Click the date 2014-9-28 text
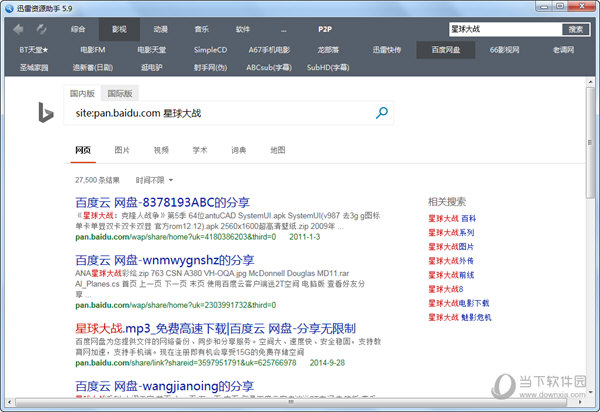The width and height of the screenshot is (600, 412). pos(327,363)
